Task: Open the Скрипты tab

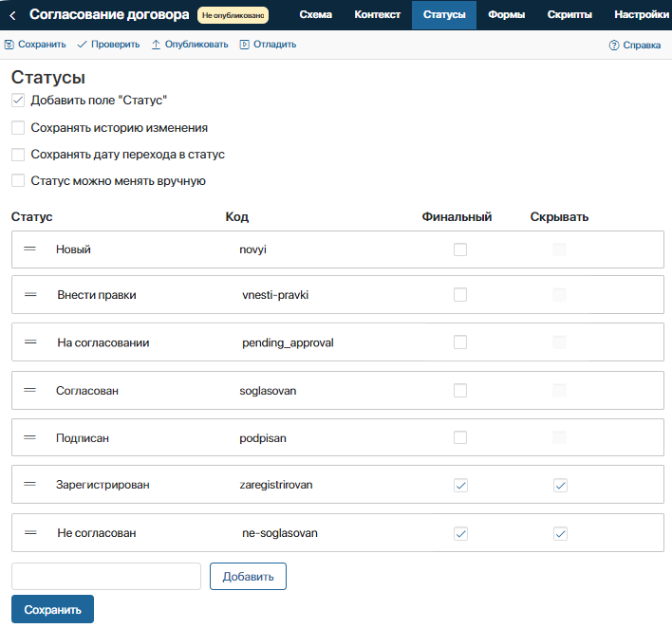Action: [569, 15]
